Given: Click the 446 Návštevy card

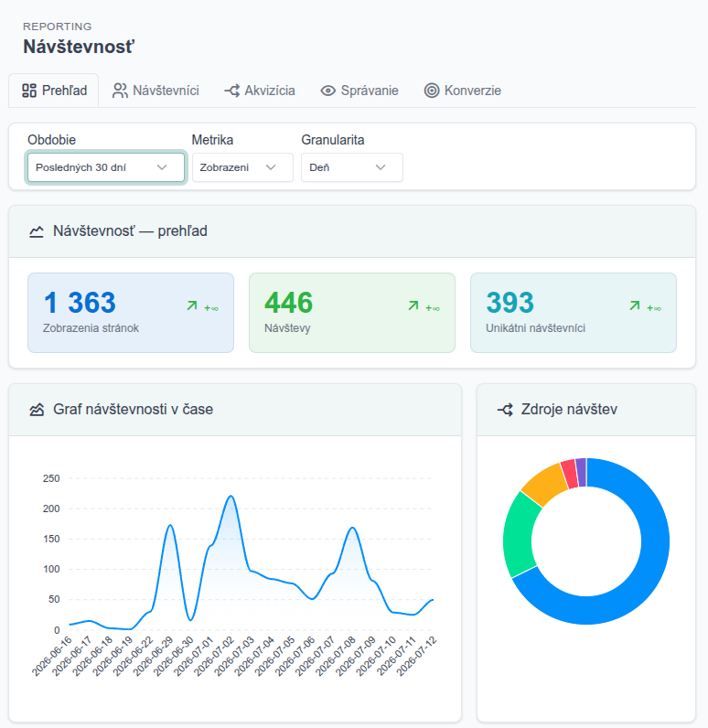Looking at the screenshot, I should pyautogui.click(x=352, y=313).
